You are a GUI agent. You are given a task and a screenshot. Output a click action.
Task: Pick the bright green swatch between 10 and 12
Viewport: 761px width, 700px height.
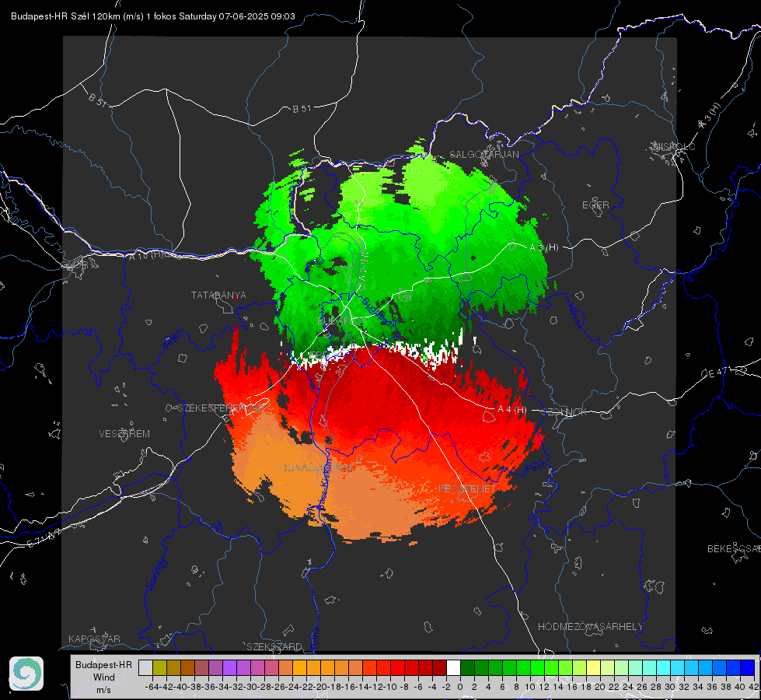click(537, 668)
